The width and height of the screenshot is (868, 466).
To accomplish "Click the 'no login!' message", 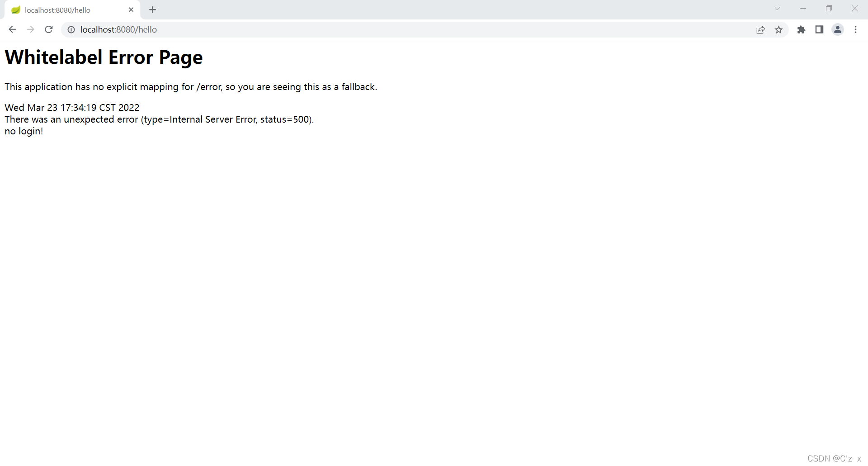I will point(24,131).
